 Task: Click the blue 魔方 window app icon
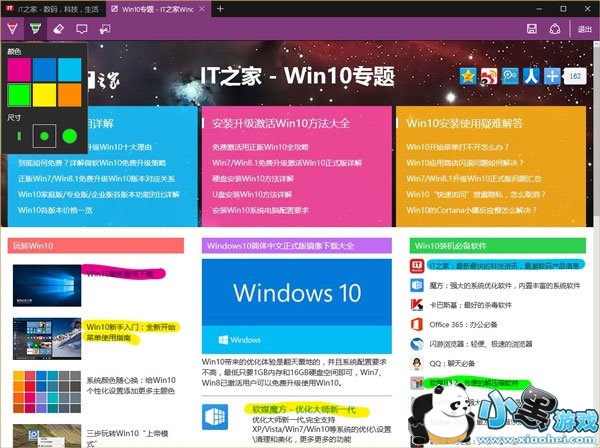215,417
